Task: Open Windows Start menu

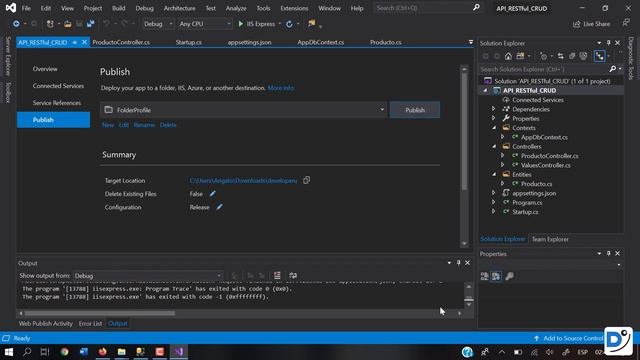Action: click(9, 352)
